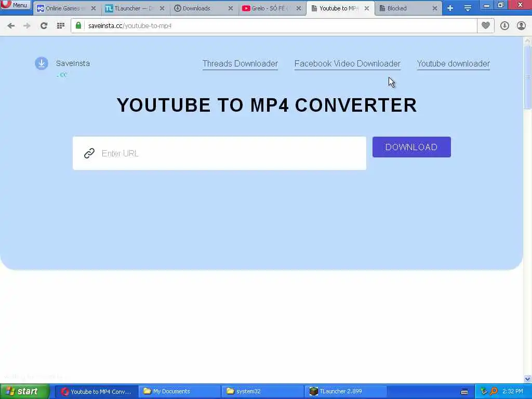Open the tab menu list icon
Image resolution: width=532 pixels, height=399 pixels.
[x=468, y=8]
